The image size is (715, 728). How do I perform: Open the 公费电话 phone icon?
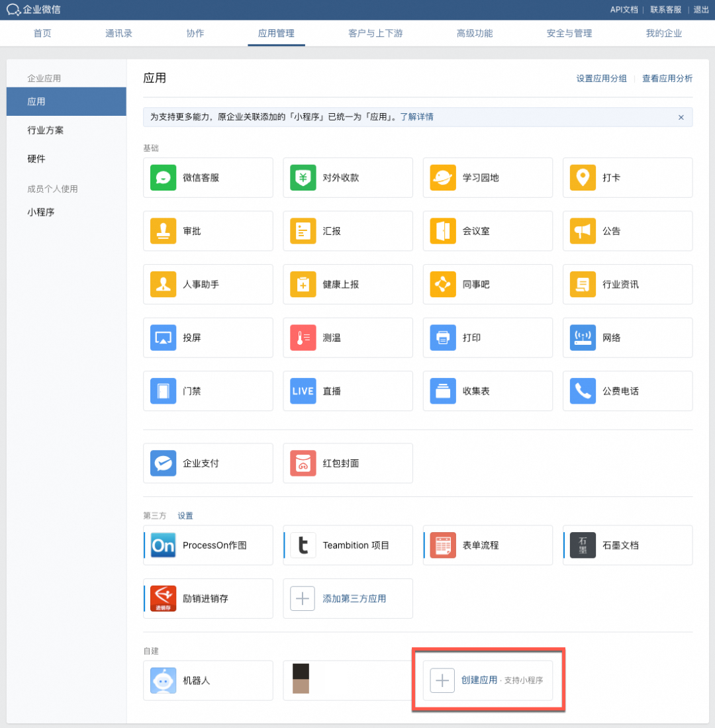(583, 391)
